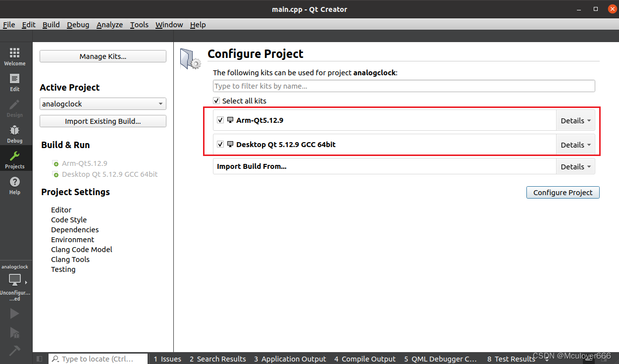Switch to Welcome mode

(x=15, y=56)
